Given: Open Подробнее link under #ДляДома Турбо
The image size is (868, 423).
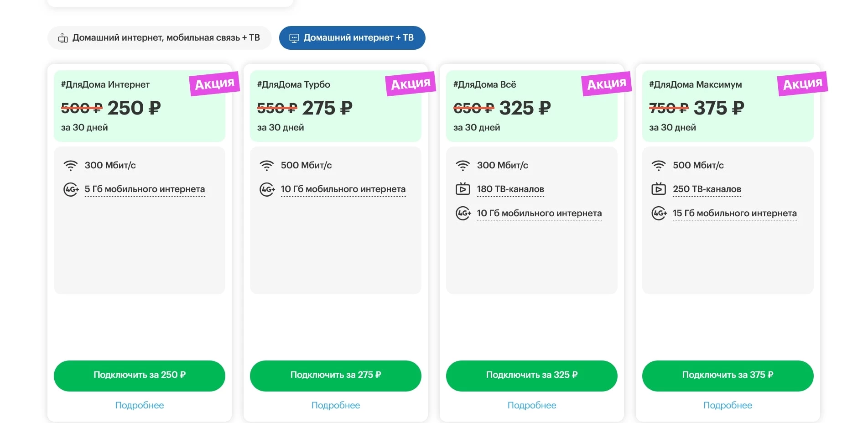Looking at the screenshot, I should click(x=336, y=405).
